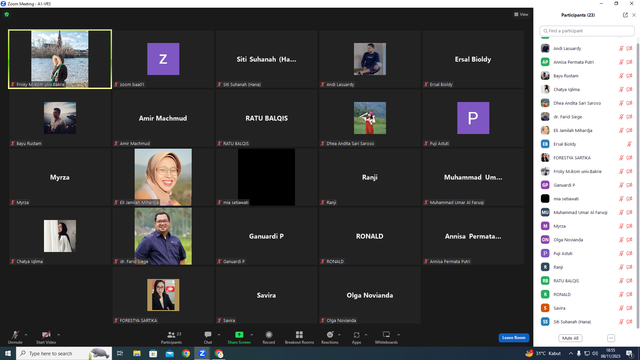640x360 pixels.
Task: Open the notification center icon
Action: pos(629,353)
